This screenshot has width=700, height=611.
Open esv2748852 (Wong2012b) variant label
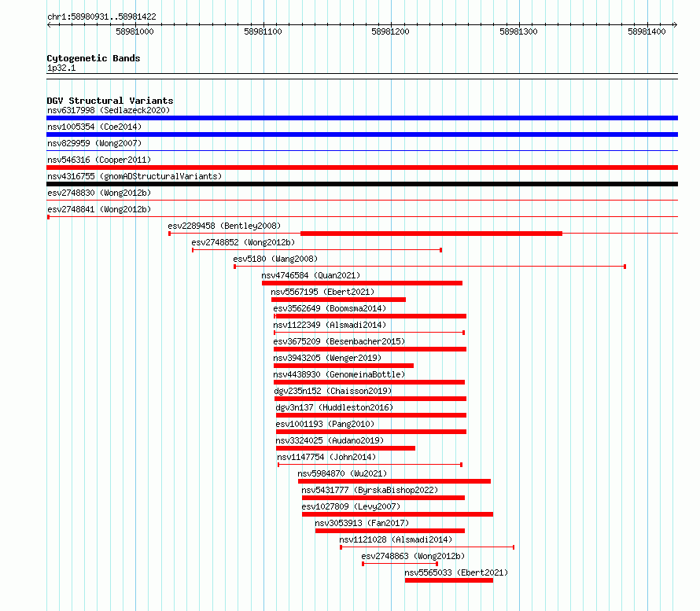click(x=243, y=242)
